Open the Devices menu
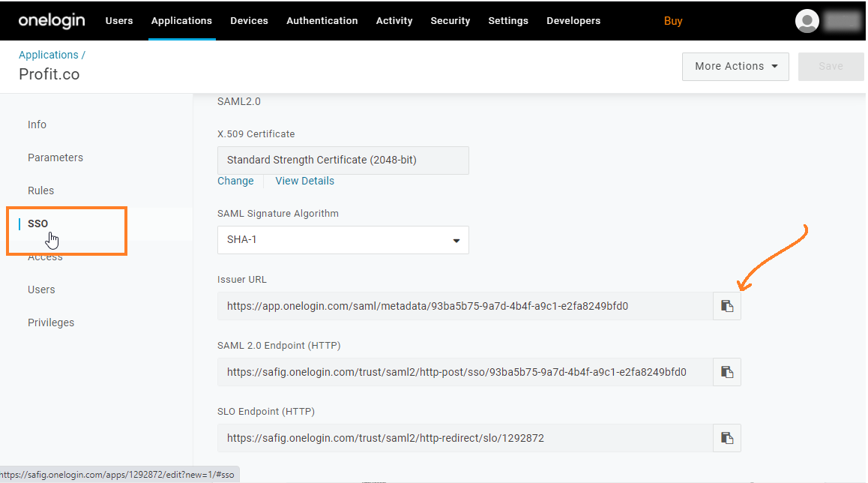Image resolution: width=868 pixels, height=483 pixels. pos(249,20)
